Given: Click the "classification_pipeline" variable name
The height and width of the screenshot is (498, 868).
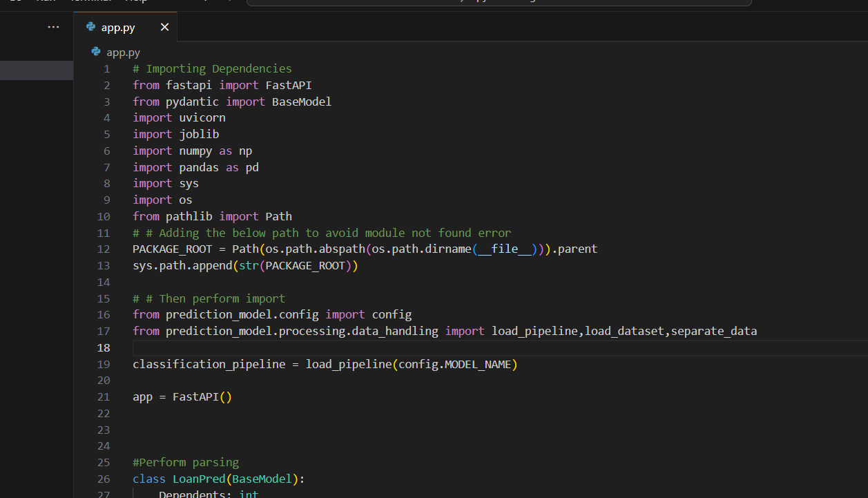Looking at the screenshot, I should coord(209,364).
